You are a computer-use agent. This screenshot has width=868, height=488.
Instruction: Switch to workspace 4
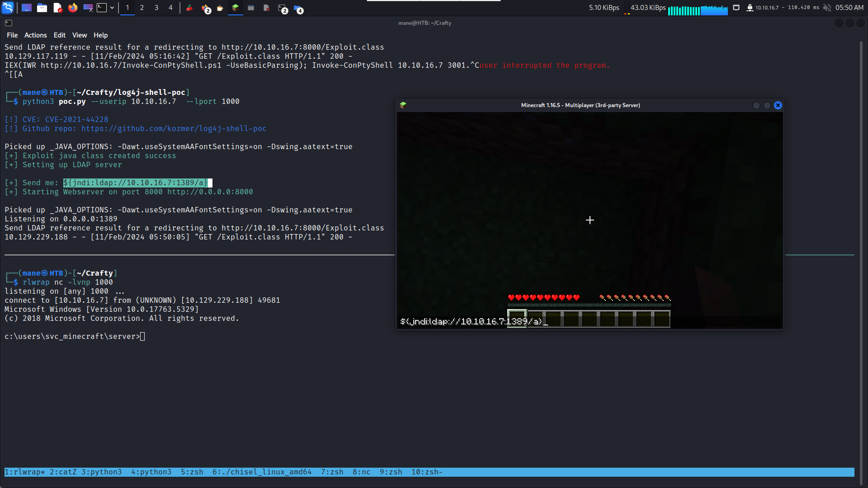[x=170, y=8]
